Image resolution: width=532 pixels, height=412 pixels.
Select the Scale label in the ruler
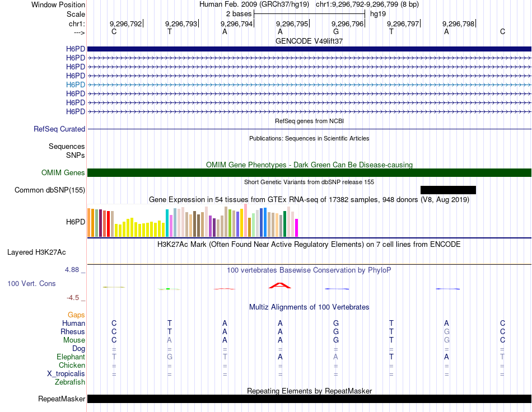click(76, 14)
